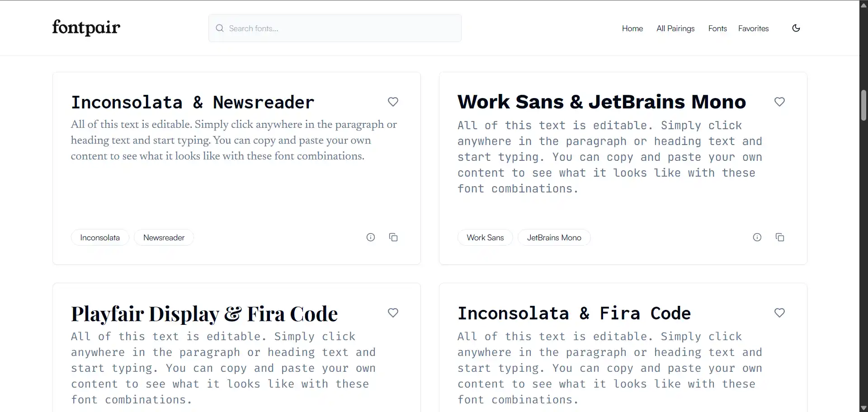868x412 pixels.
Task: Favorite the Inconsolata & Newsreader pairing heart
Action: pos(393,102)
